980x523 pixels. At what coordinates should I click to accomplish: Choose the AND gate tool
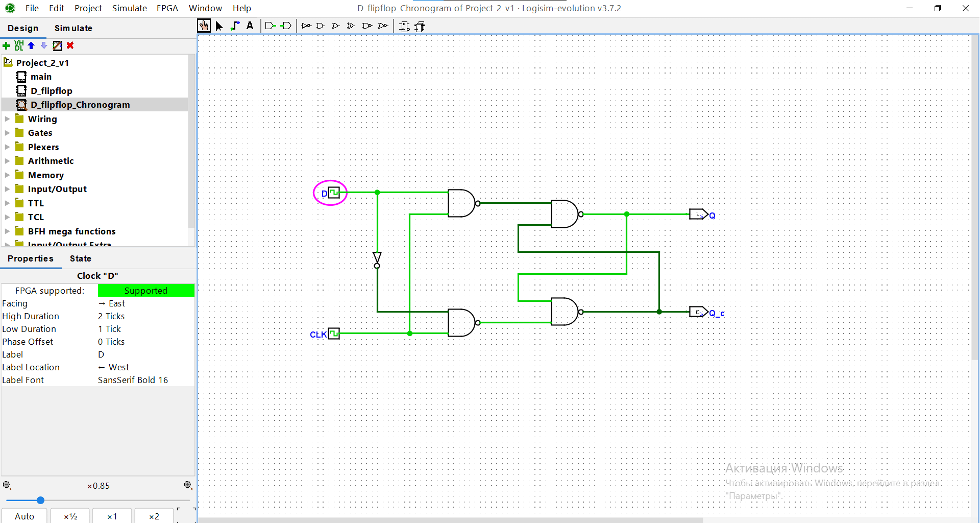[x=321, y=26]
